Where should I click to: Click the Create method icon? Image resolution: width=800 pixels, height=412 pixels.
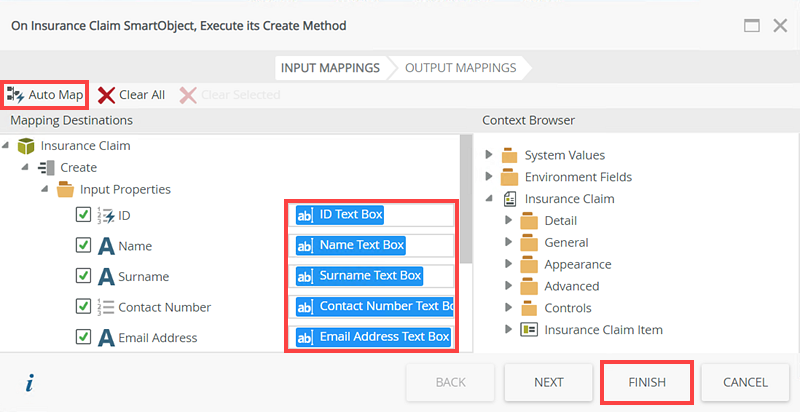click(x=46, y=167)
